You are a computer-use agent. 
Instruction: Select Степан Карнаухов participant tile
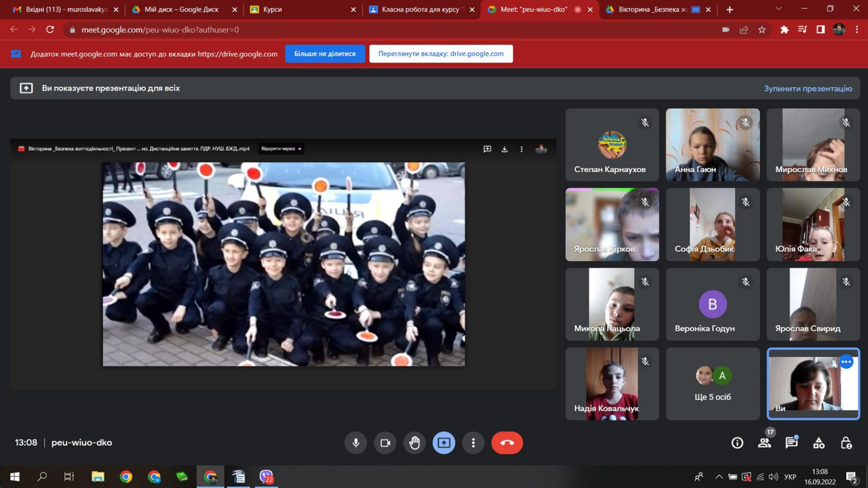point(612,145)
